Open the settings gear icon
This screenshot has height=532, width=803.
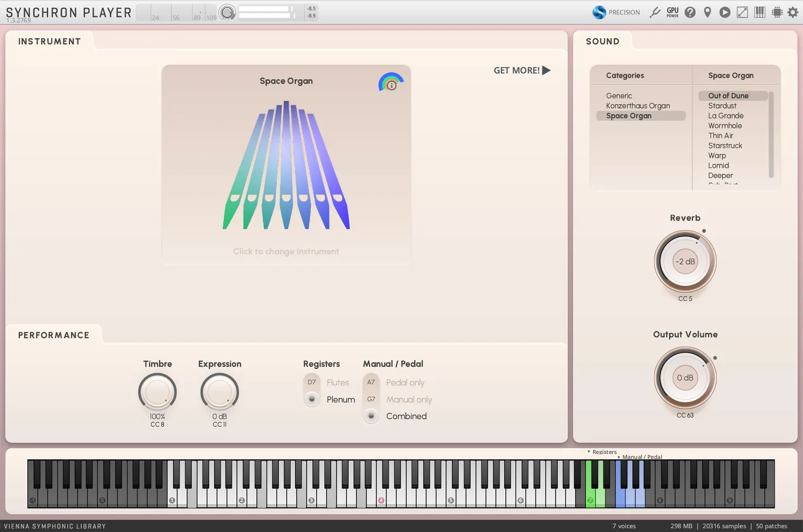click(793, 12)
